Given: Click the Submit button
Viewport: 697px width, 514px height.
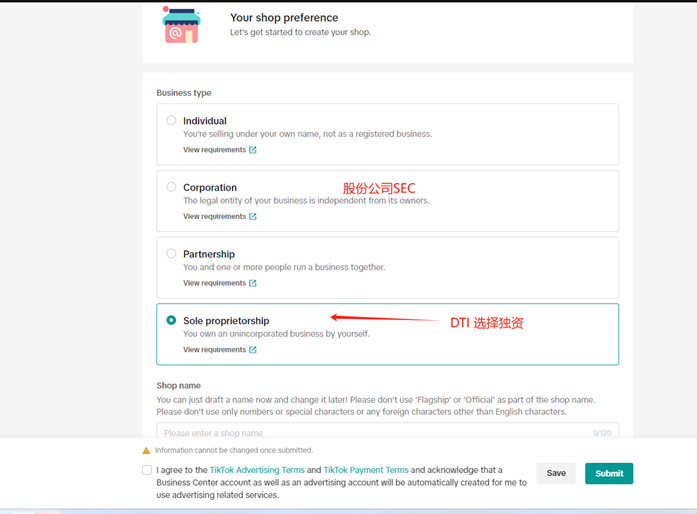Looking at the screenshot, I should point(609,473).
